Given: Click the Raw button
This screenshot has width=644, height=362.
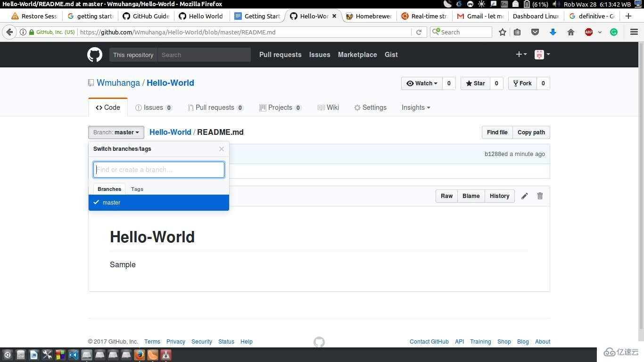Looking at the screenshot, I should pos(447,196).
